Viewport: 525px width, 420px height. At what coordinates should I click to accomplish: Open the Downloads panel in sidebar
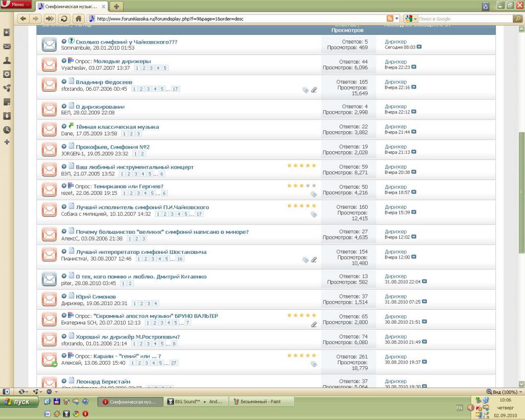(7, 116)
